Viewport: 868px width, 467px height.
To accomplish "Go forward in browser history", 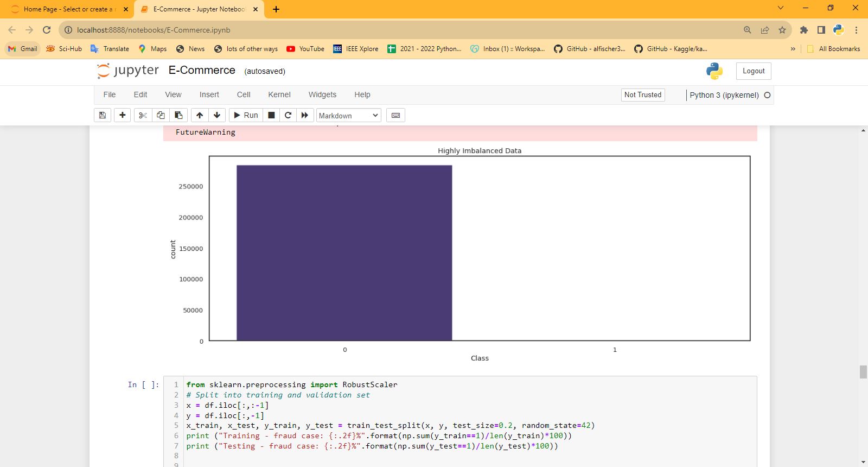I will point(29,30).
